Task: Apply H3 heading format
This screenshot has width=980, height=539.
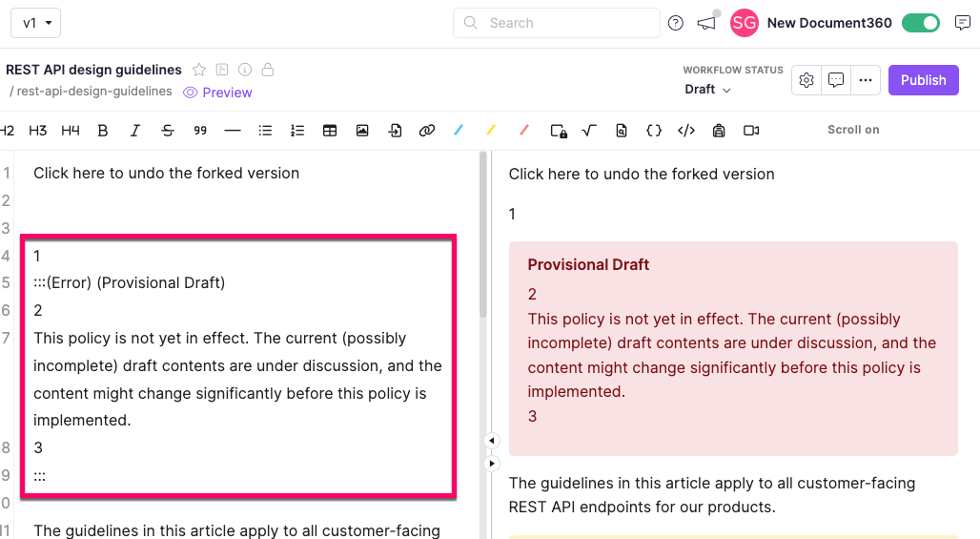Action: 37,130
